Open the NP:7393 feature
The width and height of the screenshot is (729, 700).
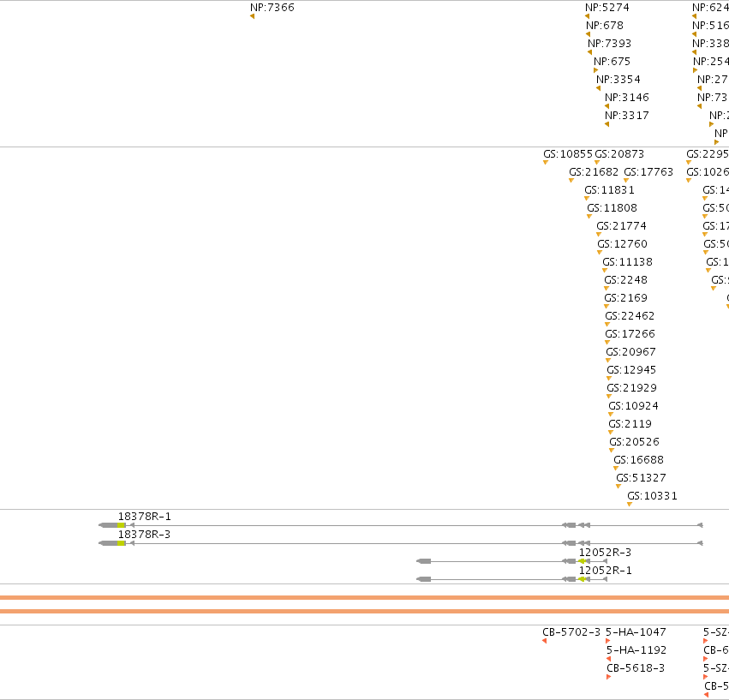590,52
